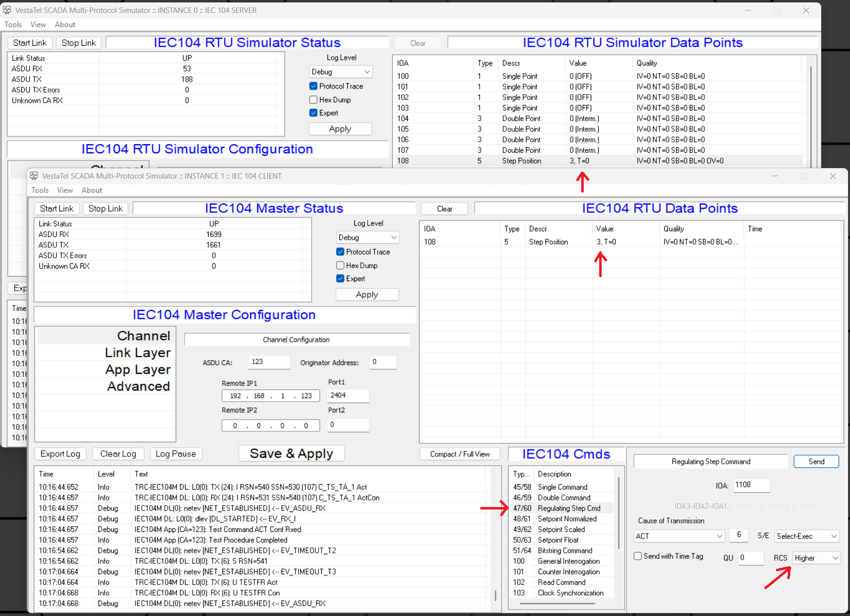Select Setpoint Normalized in the command list

[x=567, y=519]
